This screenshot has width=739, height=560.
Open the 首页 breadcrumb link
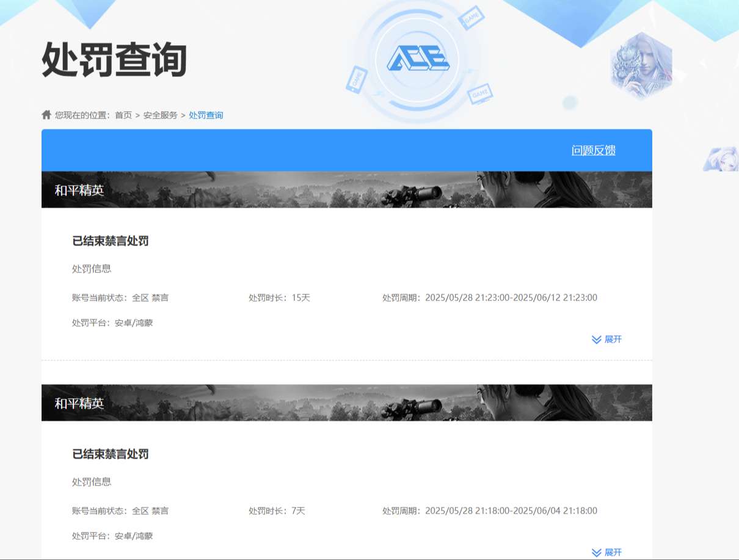123,115
